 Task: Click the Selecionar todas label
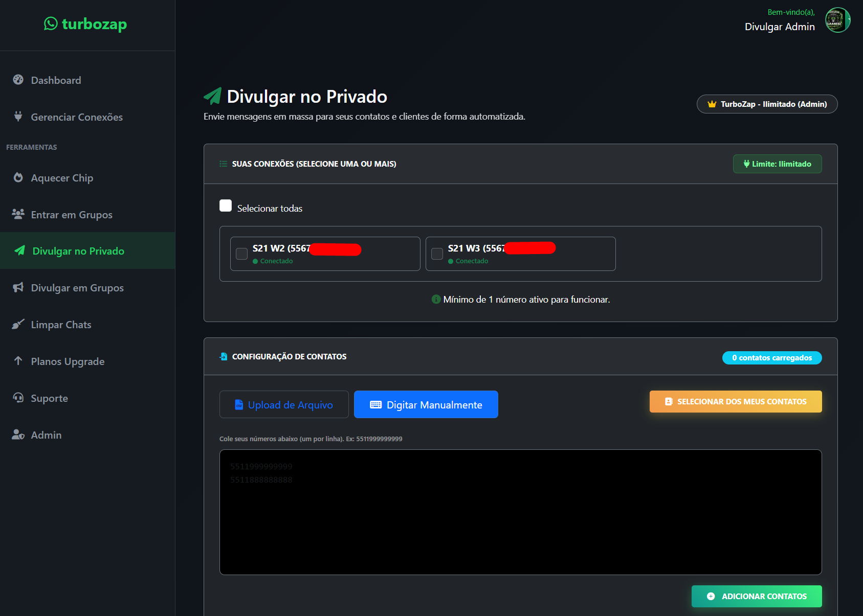(270, 209)
